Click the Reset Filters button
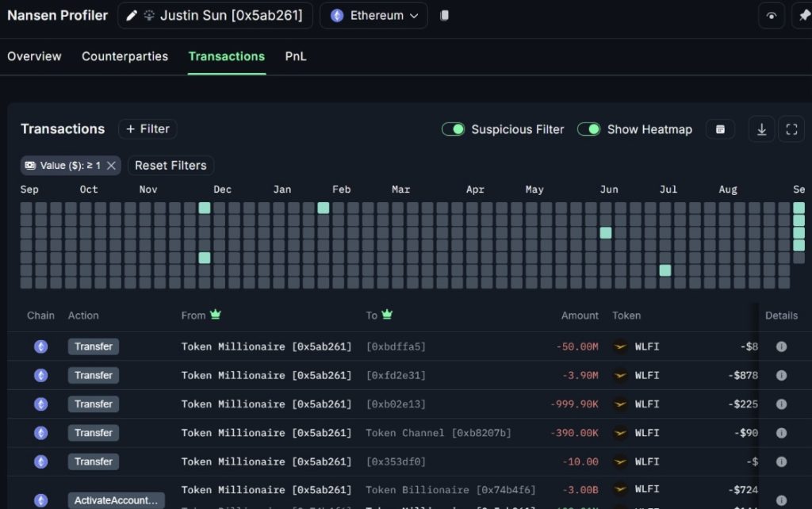 [x=170, y=166]
